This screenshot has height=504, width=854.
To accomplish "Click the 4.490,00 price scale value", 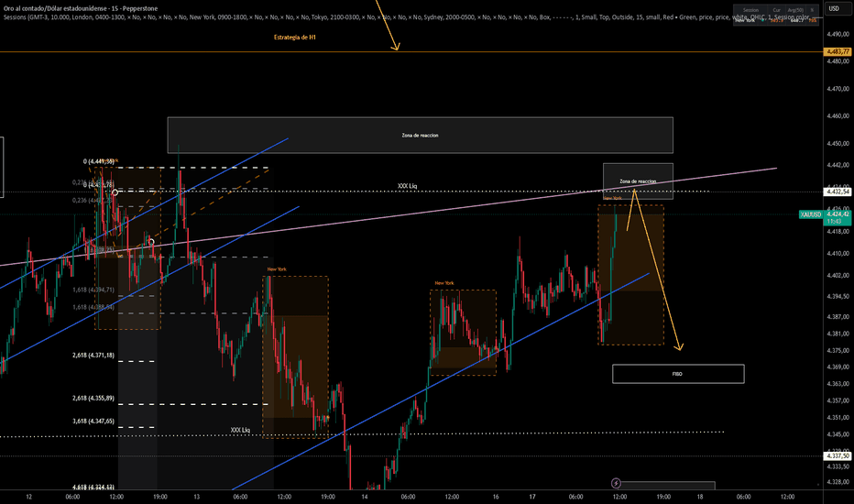I will pyautogui.click(x=838, y=34).
